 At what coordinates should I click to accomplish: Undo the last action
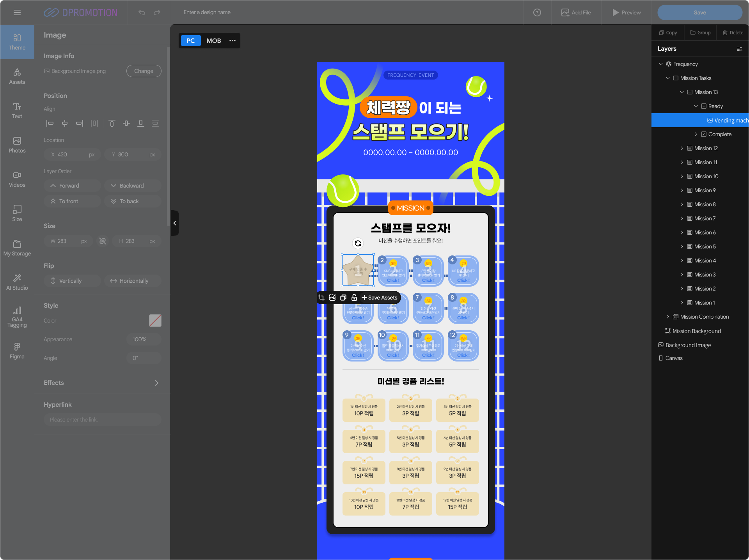(x=142, y=12)
